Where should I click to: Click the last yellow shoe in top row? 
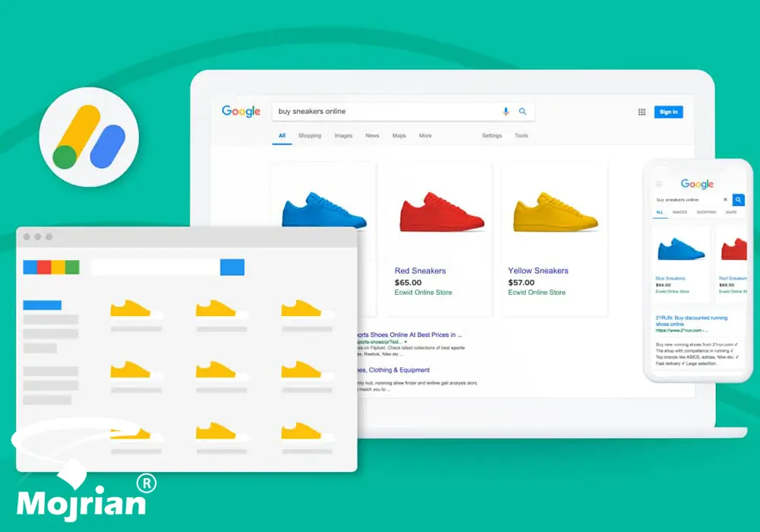pos(301,308)
